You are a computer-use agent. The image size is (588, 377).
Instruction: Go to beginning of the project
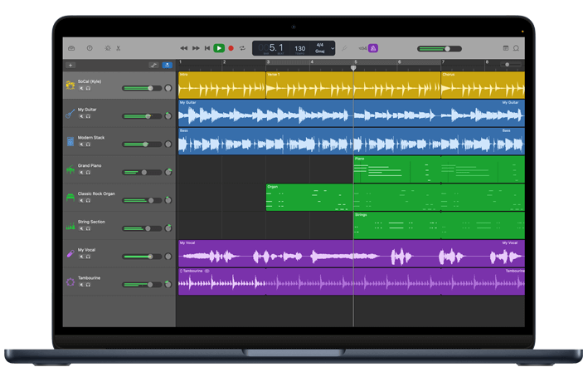tap(207, 48)
